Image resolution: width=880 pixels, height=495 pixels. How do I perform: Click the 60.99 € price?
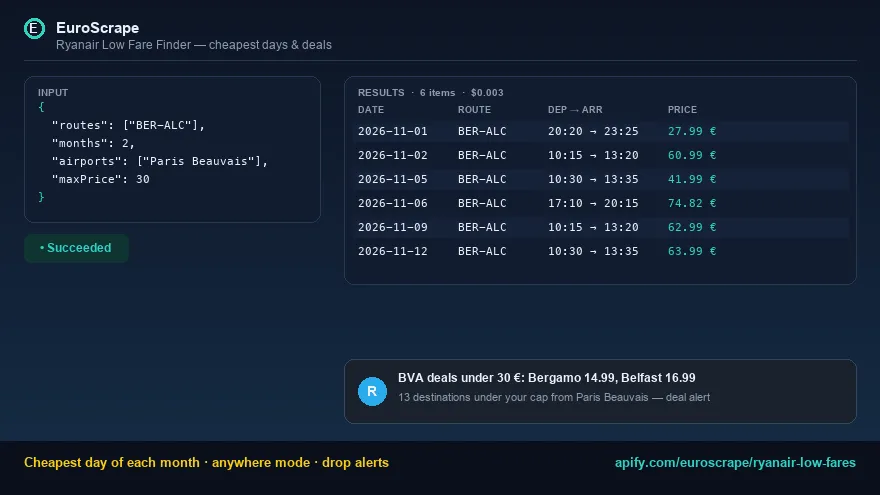(x=692, y=155)
